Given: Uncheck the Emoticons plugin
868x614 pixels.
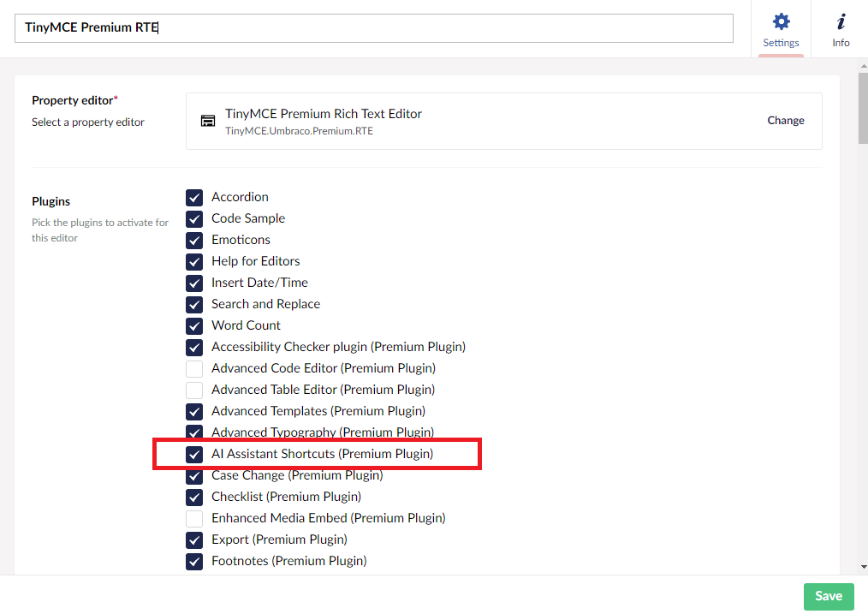Looking at the screenshot, I should [194, 240].
